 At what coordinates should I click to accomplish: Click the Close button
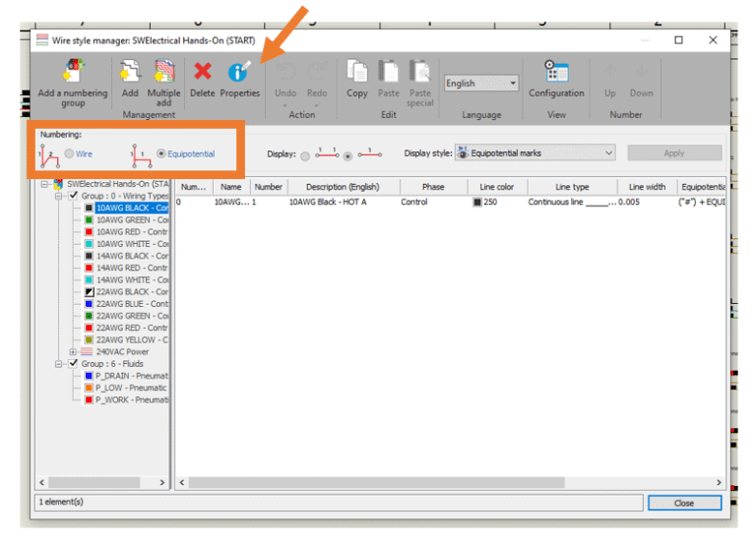pos(685,503)
